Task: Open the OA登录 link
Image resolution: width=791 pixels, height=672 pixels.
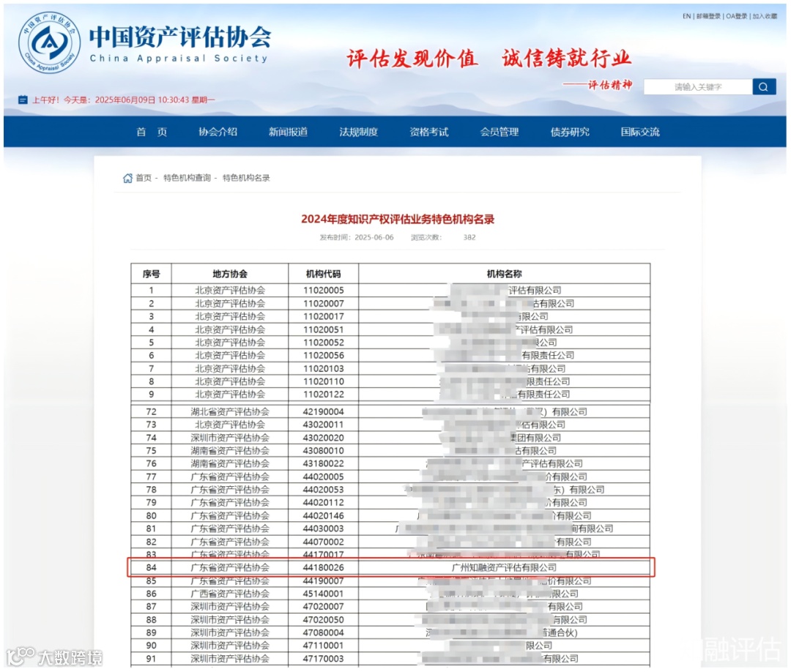Action: [x=737, y=16]
